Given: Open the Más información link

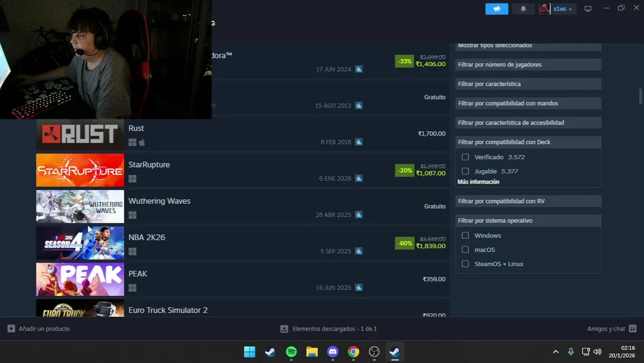Looking at the screenshot, I should (478, 182).
